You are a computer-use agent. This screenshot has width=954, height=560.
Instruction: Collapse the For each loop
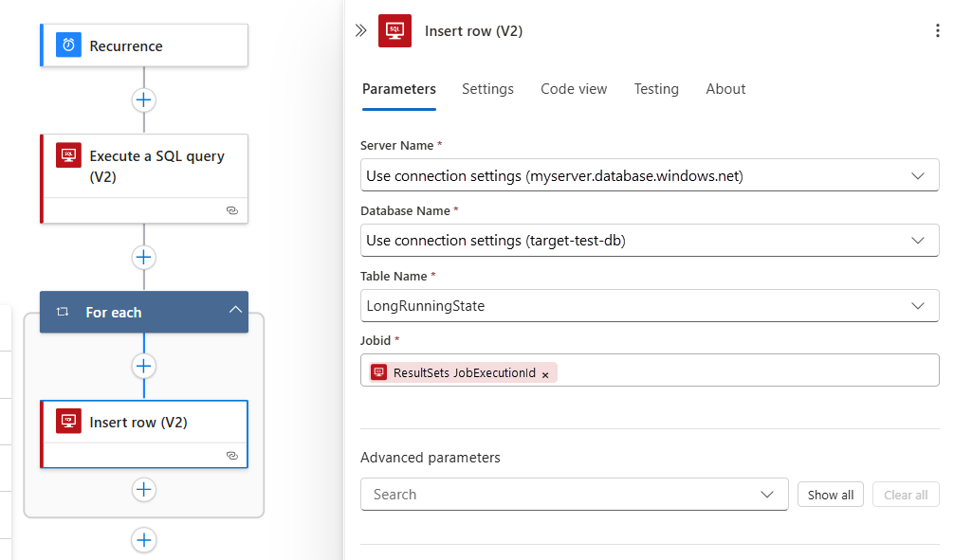234,311
